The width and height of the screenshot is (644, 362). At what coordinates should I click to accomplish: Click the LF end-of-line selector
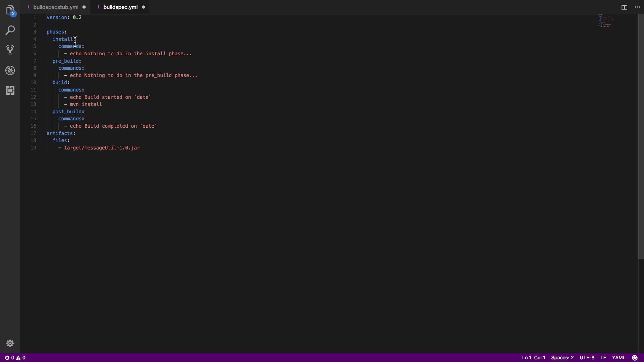point(603,358)
